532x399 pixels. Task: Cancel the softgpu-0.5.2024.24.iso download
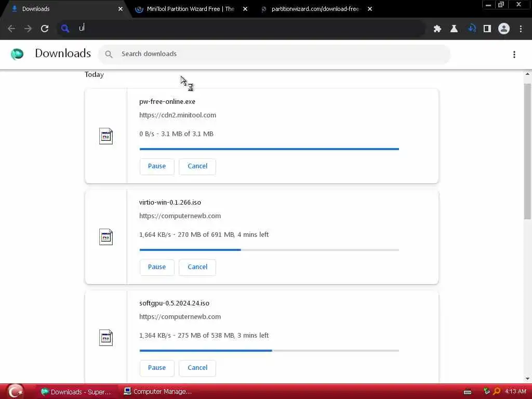click(197, 368)
